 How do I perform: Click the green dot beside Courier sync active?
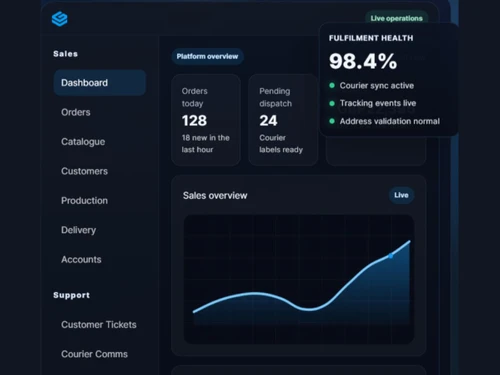[x=332, y=85]
